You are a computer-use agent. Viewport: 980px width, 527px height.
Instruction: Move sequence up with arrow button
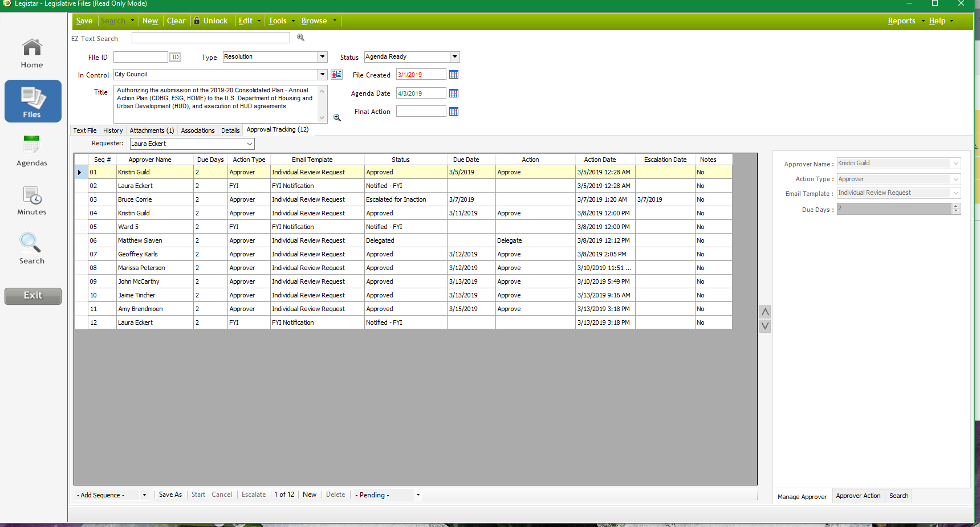pyautogui.click(x=765, y=312)
